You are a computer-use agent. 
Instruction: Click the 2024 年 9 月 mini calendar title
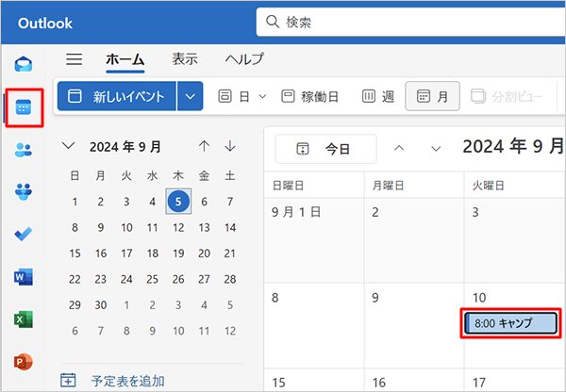125,146
